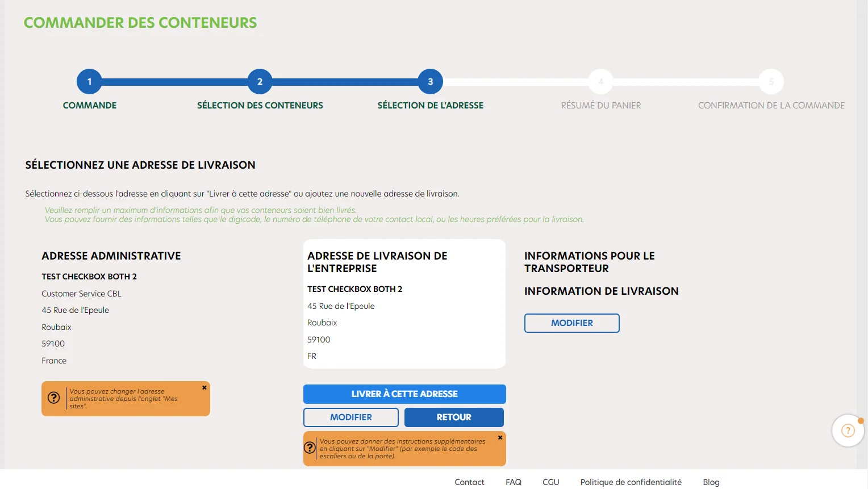Click Modifier under company delivery address
The image size is (868, 489).
351,417
